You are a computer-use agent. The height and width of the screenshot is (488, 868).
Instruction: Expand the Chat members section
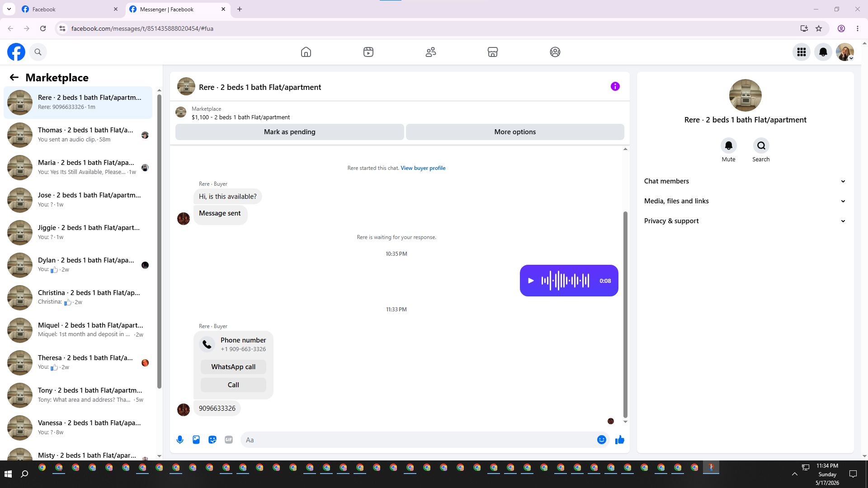coord(745,181)
